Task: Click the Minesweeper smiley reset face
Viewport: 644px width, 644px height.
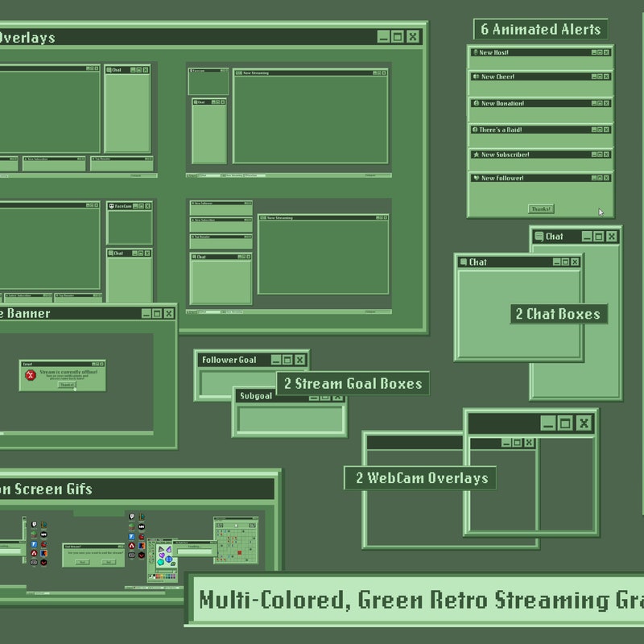Action: click(x=236, y=526)
